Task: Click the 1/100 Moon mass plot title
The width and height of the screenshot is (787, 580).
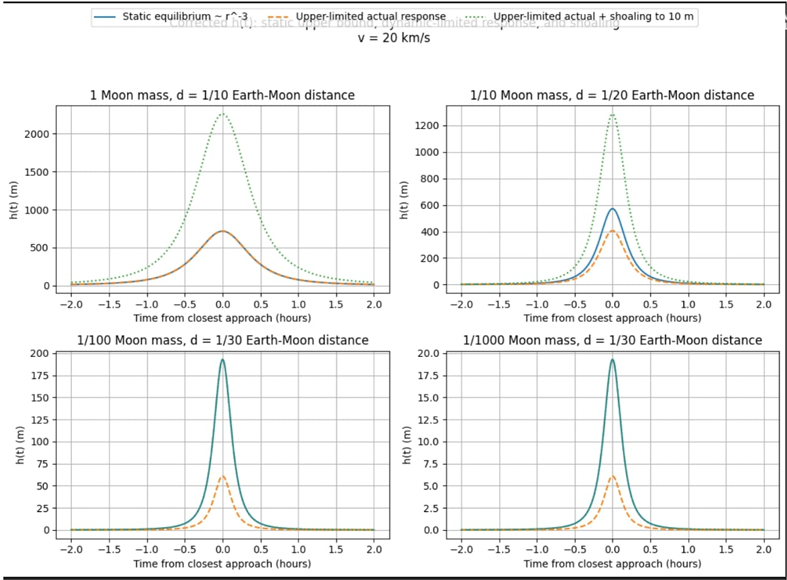Action: [222, 340]
